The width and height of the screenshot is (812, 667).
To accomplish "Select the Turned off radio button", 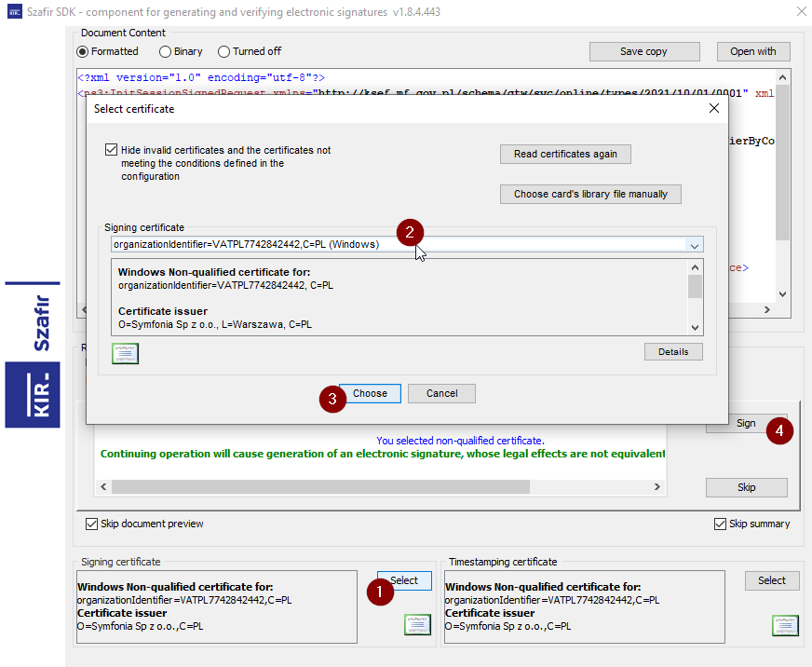I will [223, 52].
